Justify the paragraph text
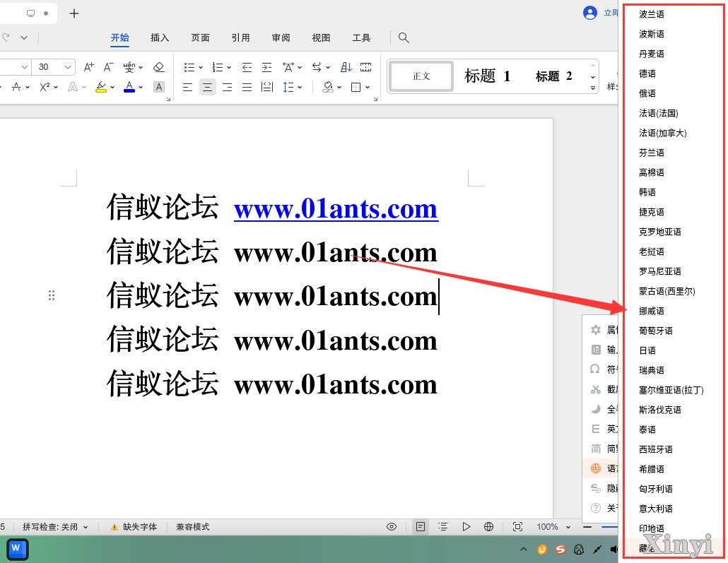This screenshot has width=728, height=563. pyautogui.click(x=247, y=87)
